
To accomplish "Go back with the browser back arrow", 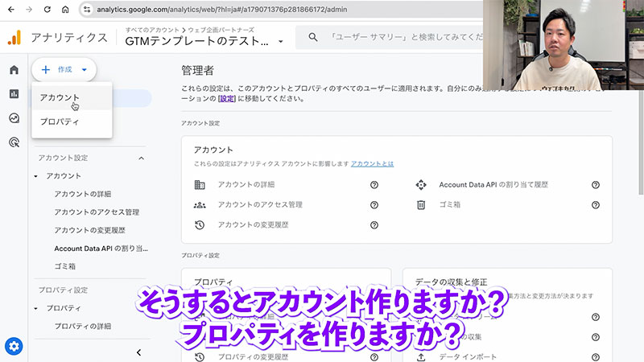I will tap(11, 9).
